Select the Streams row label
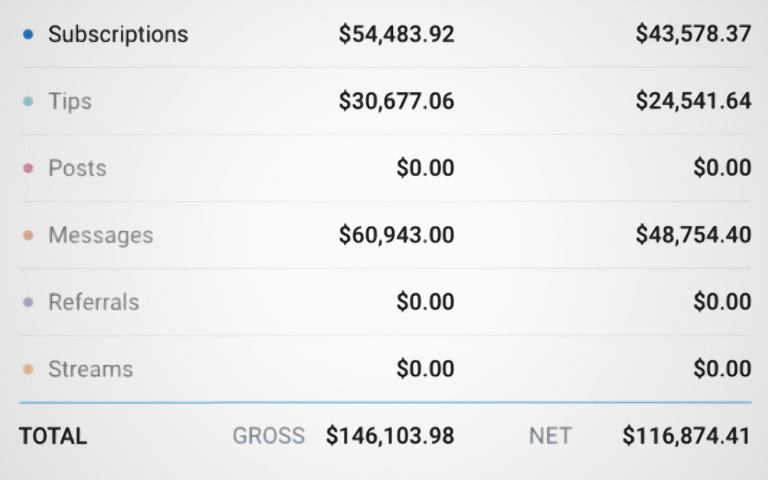 click(90, 369)
